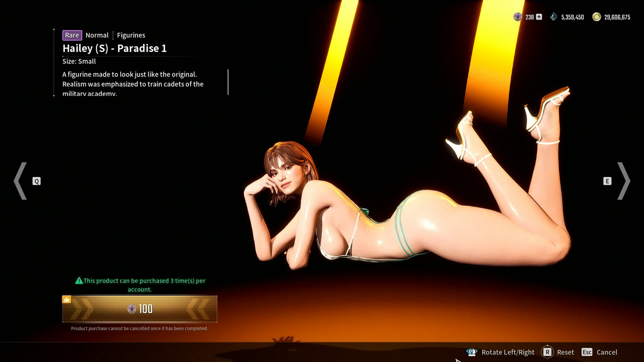Add premium currency with the plus icon

point(539,17)
